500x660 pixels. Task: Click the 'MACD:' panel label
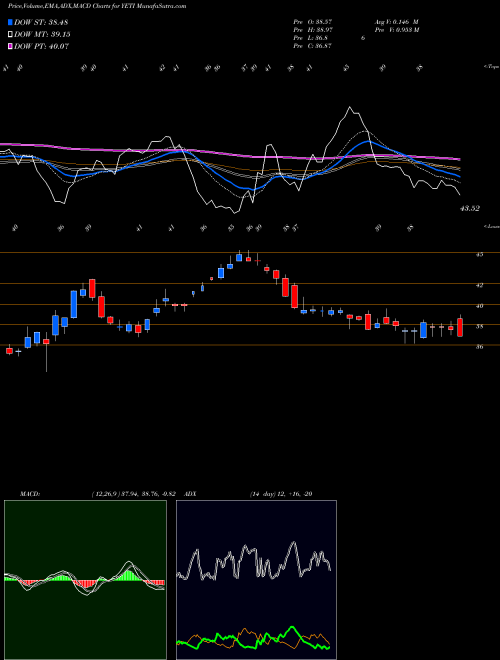[x=30, y=494]
